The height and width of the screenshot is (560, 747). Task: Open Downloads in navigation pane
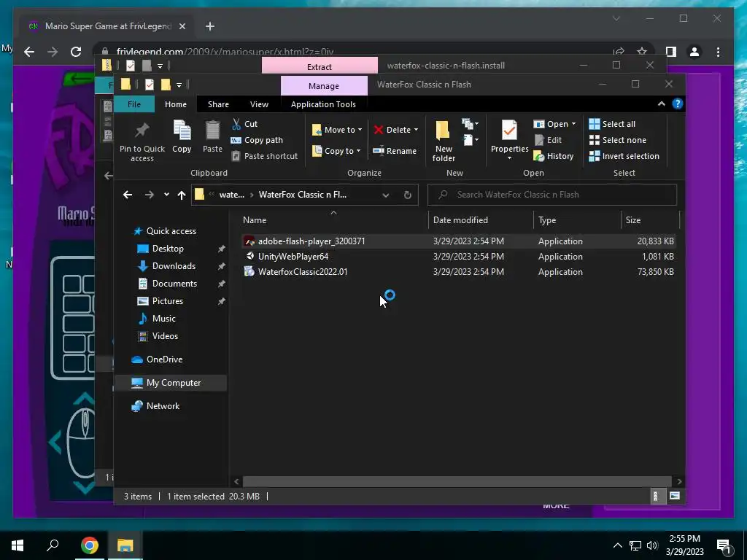coord(174,265)
